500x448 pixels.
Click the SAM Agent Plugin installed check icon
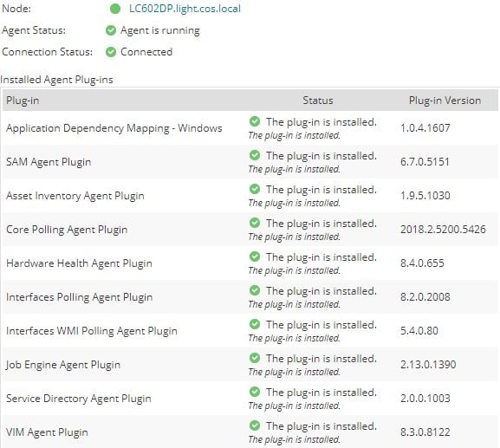[255, 155]
